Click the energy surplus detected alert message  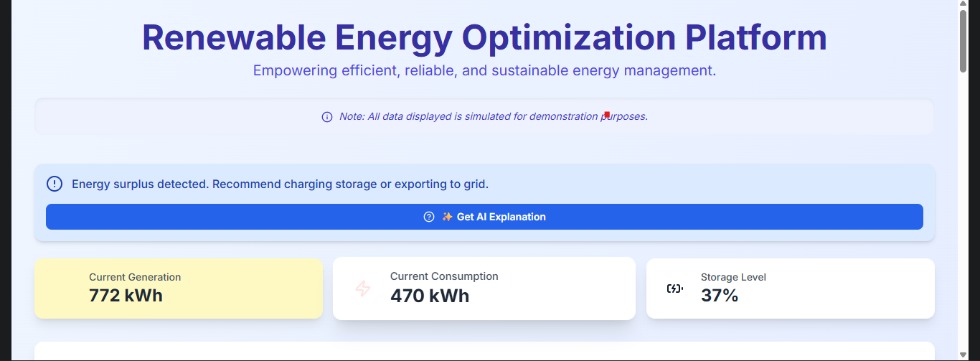280,184
